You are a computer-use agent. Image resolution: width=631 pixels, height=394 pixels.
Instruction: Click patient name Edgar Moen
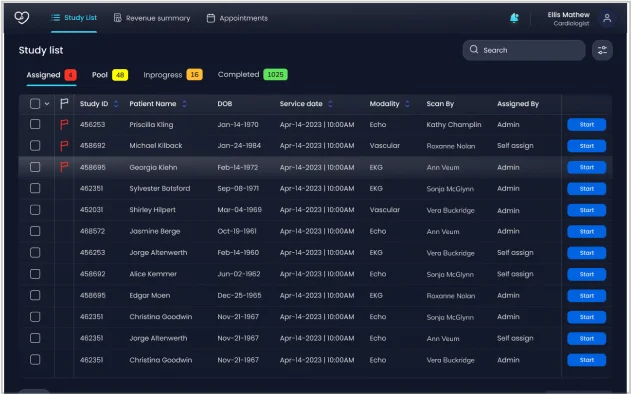click(x=150, y=295)
